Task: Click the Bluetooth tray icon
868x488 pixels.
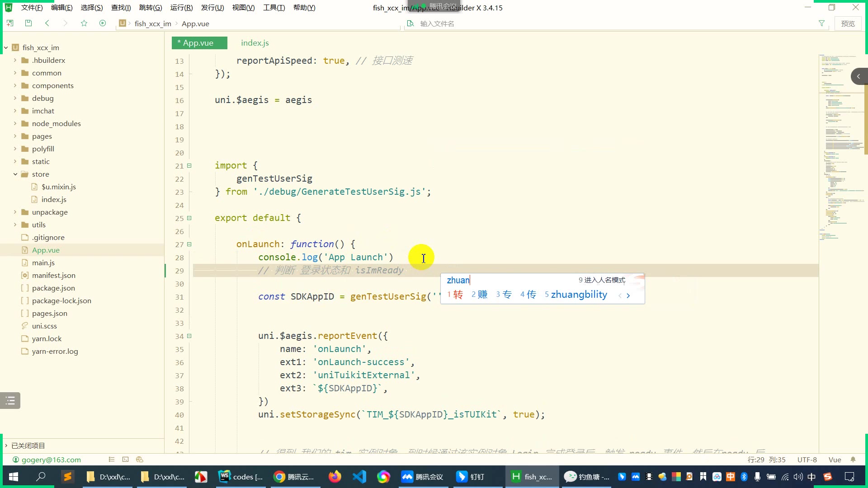Action: click(744, 477)
